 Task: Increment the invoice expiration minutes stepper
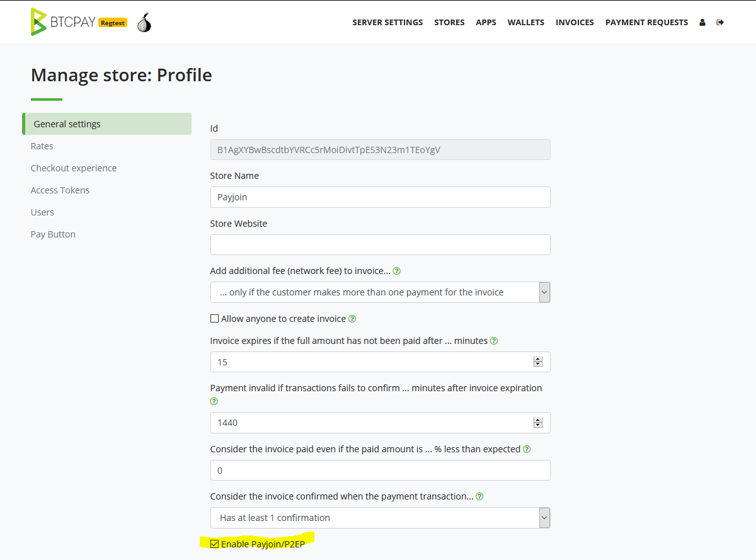click(x=538, y=358)
